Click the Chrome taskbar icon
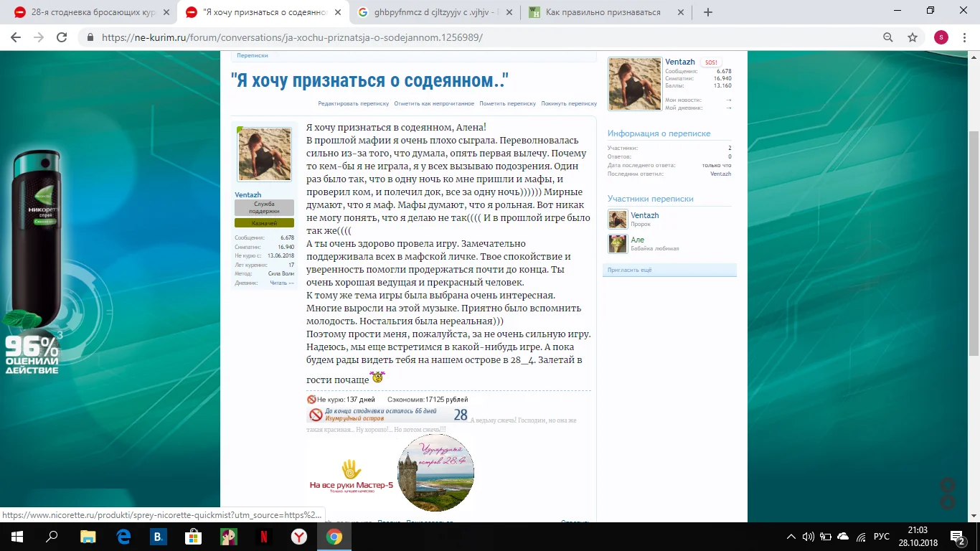Image resolution: width=980 pixels, height=551 pixels. [x=334, y=537]
